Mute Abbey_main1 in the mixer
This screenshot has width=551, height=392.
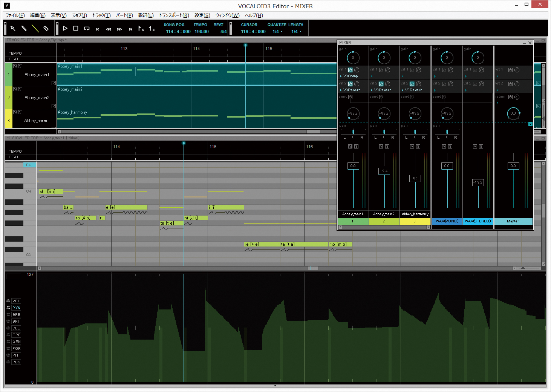click(350, 146)
